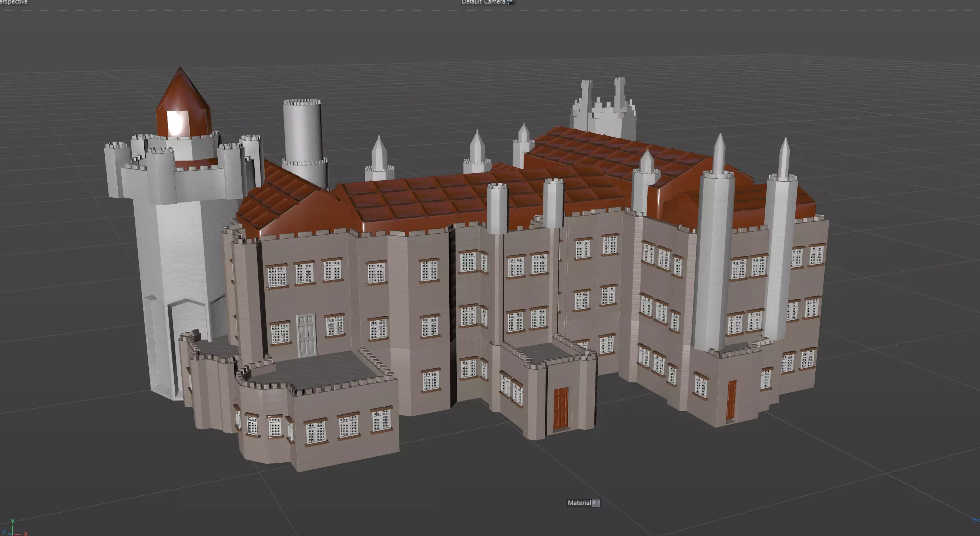The image size is (980, 536).
Task: Select the red door on center porch
Action: pos(560,408)
